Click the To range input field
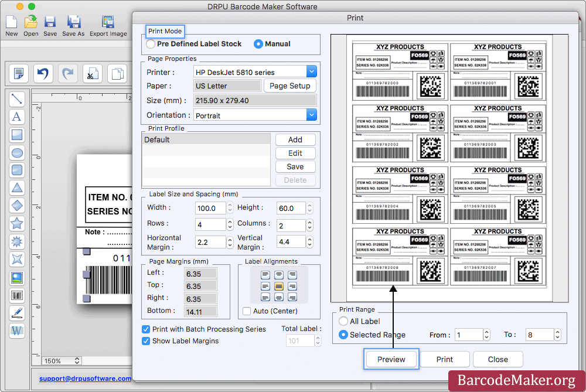Screen dimensions: 586x392 540,335
